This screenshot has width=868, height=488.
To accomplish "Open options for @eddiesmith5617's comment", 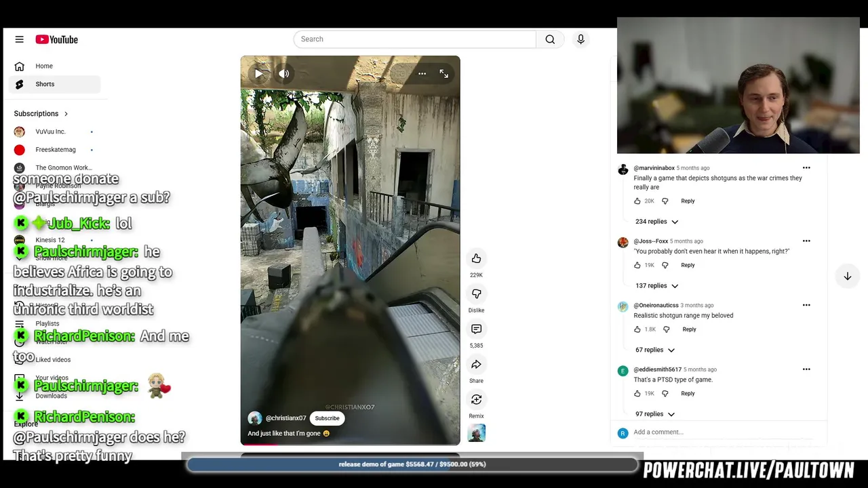I will point(806,369).
